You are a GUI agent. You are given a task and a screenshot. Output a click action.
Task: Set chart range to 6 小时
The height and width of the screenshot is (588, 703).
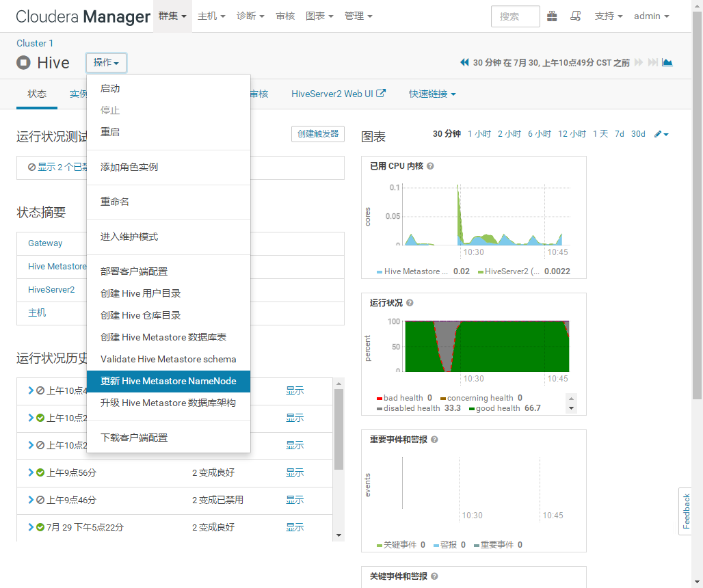(540, 134)
